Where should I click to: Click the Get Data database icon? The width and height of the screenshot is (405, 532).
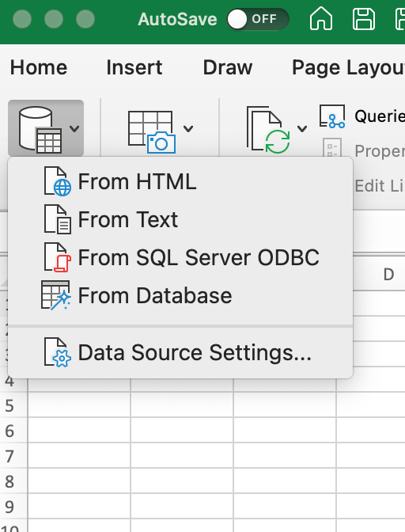pyautogui.click(x=40, y=130)
